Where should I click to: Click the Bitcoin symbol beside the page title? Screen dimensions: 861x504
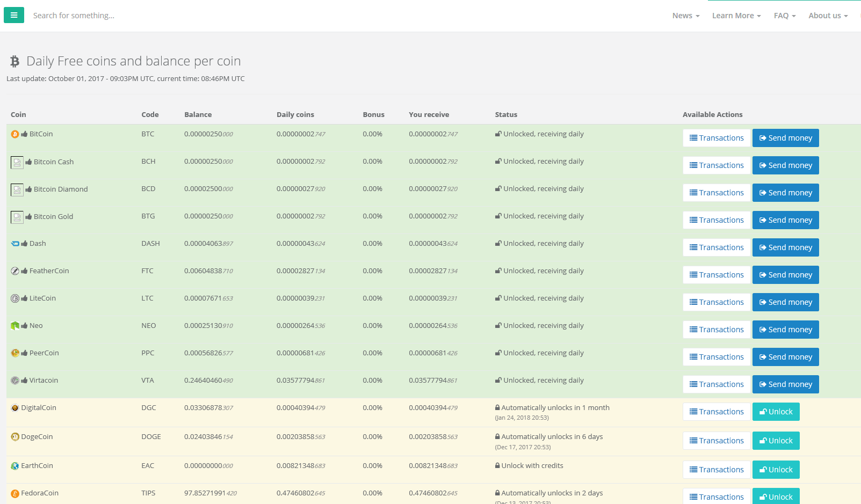pyautogui.click(x=15, y=62)
